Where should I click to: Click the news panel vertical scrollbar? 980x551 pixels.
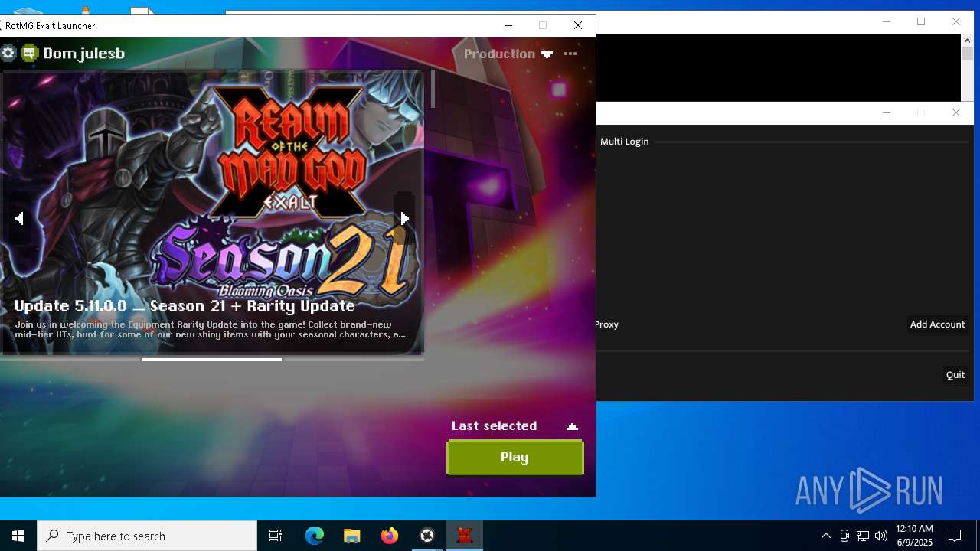(433, 89)
